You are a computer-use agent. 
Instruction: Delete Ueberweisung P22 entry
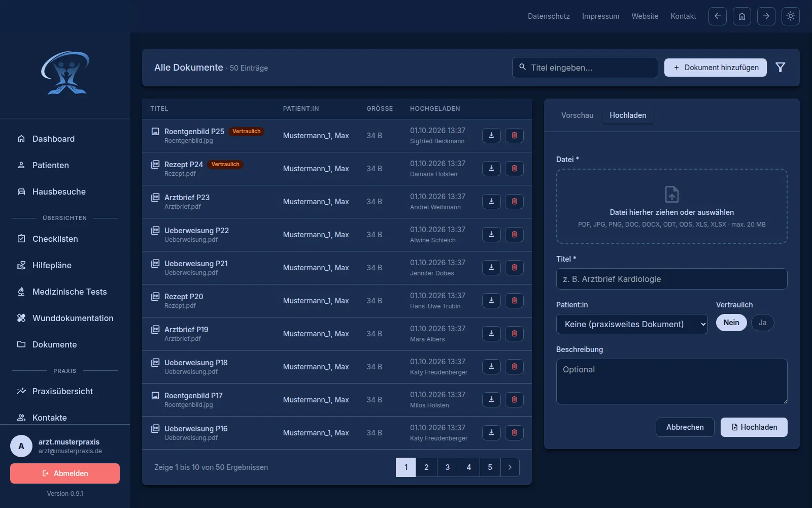point(514,235)
